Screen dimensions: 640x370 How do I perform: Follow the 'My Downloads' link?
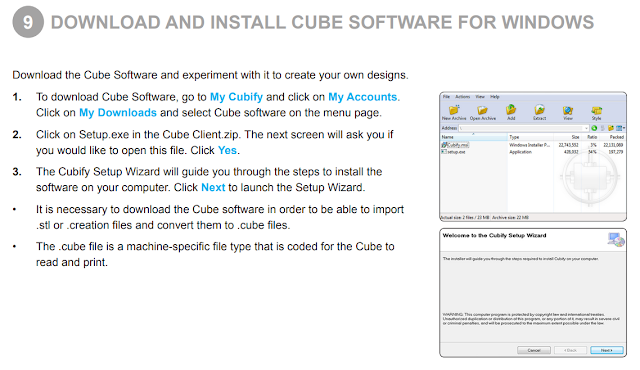point(118,113)
